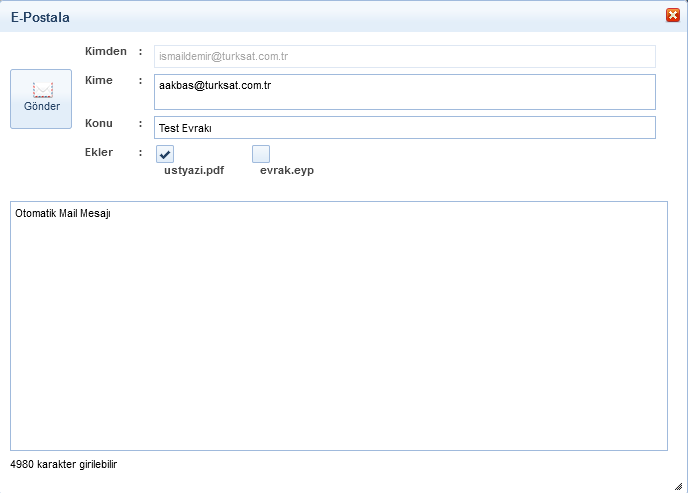Click in the empty message body area

click(338, 330)
